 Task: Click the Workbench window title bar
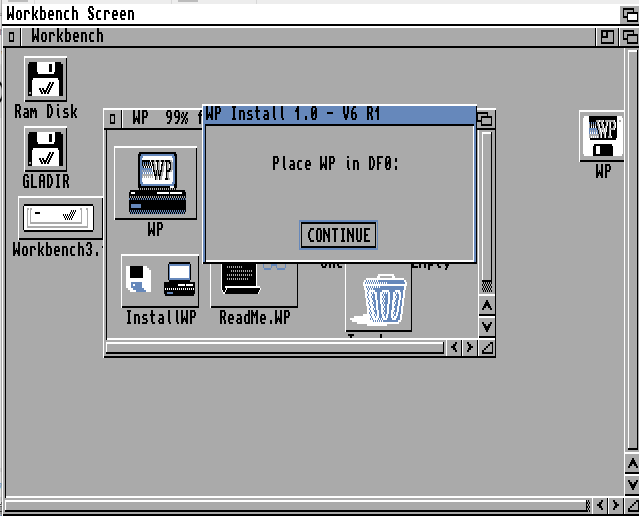pos(308,37)
